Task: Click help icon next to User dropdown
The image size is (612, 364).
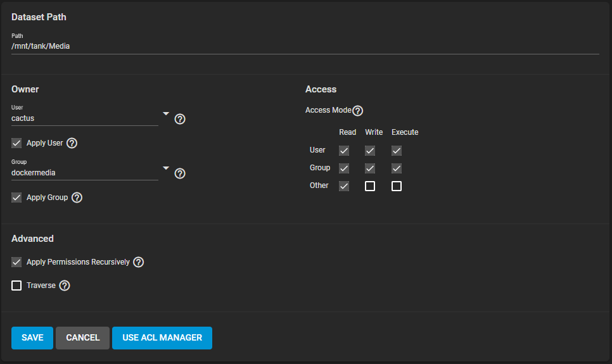Action: coord(180,119)
